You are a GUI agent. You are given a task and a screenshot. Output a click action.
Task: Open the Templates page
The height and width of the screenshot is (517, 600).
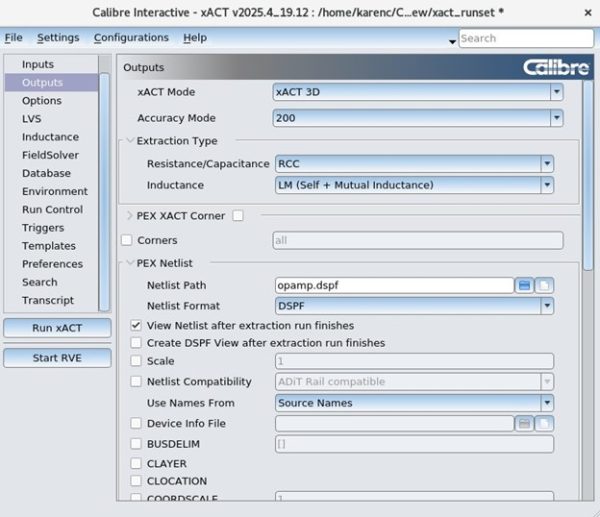click(49, 246)
